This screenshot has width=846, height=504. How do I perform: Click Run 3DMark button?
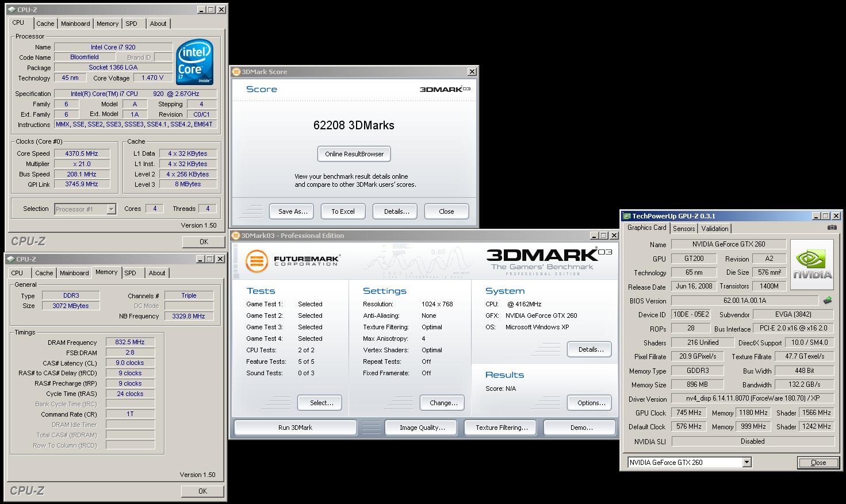pos(295,428)
